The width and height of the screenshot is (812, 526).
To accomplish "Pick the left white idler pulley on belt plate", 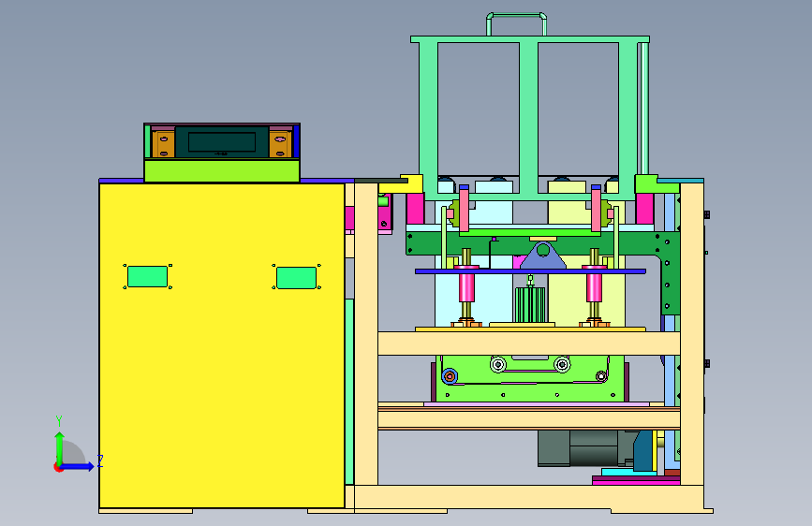I will (498, 364).
